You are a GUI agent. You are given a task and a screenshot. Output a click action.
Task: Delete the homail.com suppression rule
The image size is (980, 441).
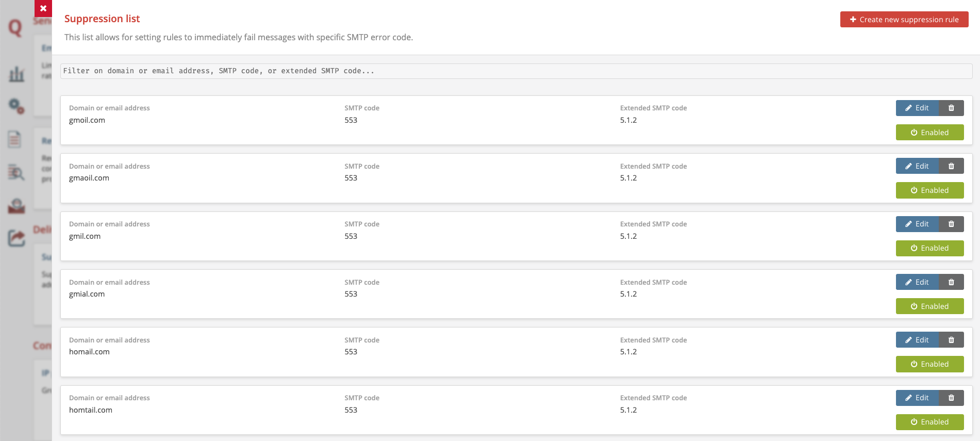click(951, 340)
